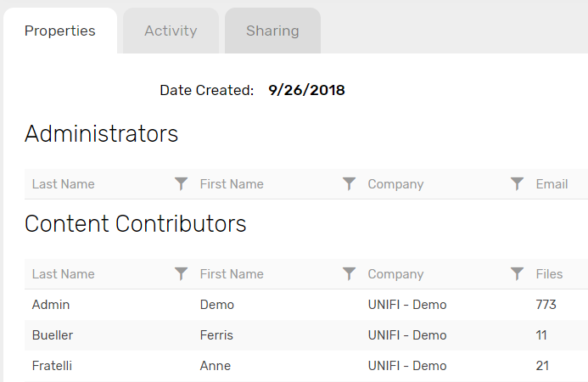Select the Admin contributor row
The width and height of the screenshot is (588, 382).
click(51, 305)
